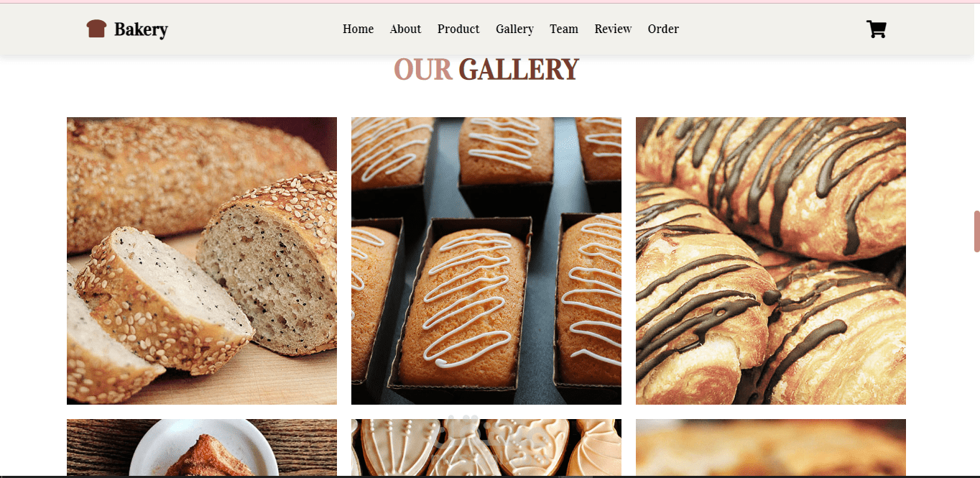Click the page vertical scrollbar thumb
This screenshot has width=980, height=478.
tap(976, 231)
